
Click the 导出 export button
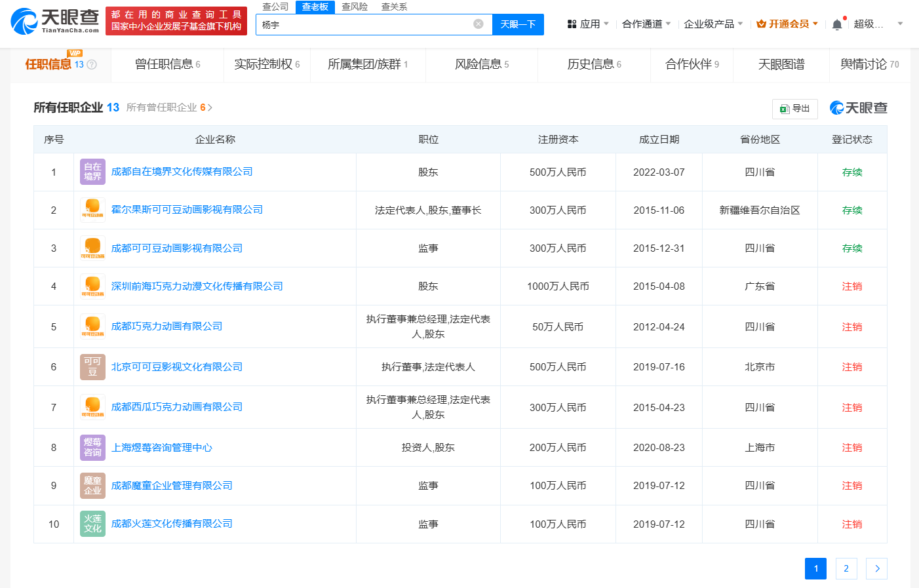click(795, 109)
